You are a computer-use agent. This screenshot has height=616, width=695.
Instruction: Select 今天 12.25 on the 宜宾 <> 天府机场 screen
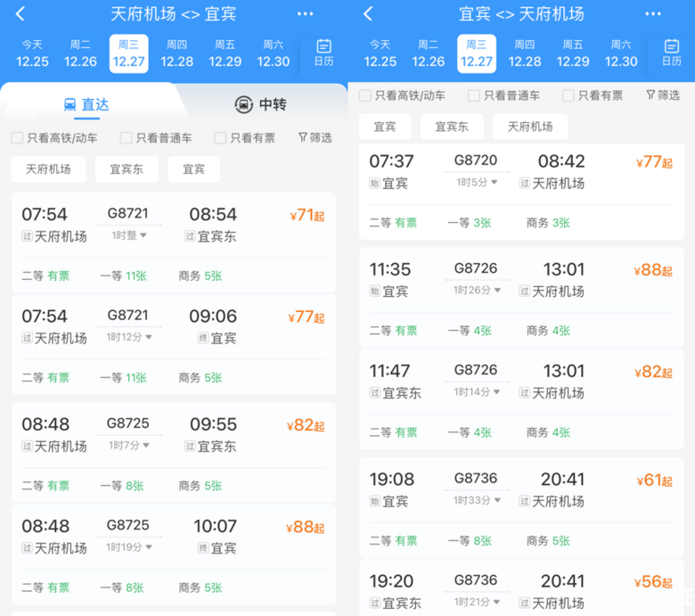pos(380,53)
